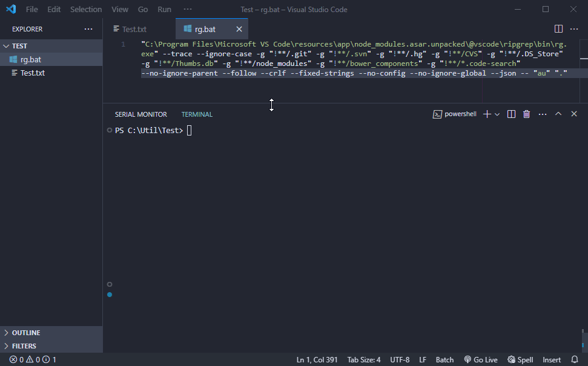Open the Go Live server

click(x=480, y=359)
